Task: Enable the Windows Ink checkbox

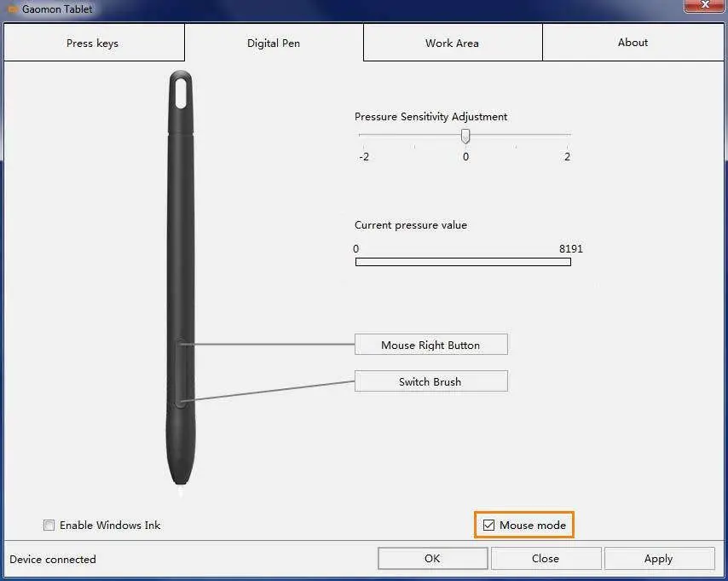Action: (x=49, y=526)
